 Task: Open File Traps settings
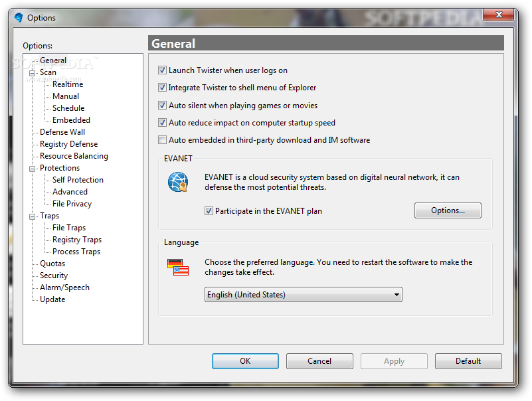pos(69,227)
